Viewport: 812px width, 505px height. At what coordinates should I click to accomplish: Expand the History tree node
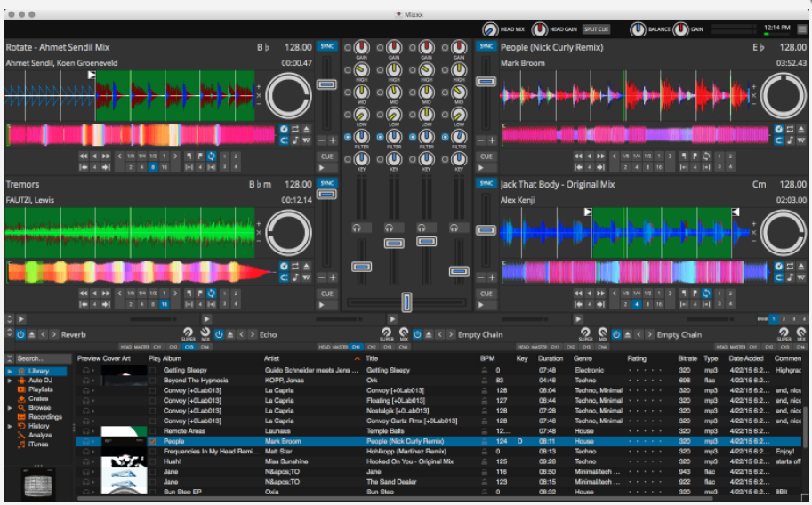click(10, 426)
